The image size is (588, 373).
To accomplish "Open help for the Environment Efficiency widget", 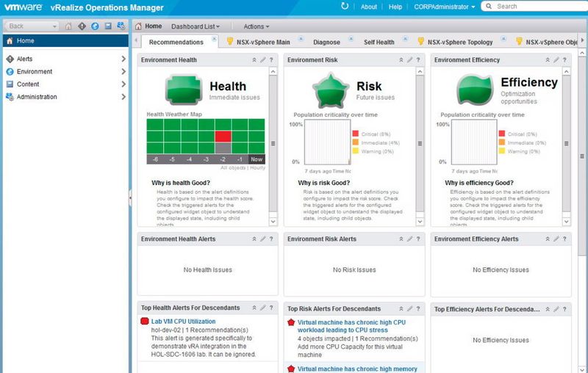I will 564,60.
